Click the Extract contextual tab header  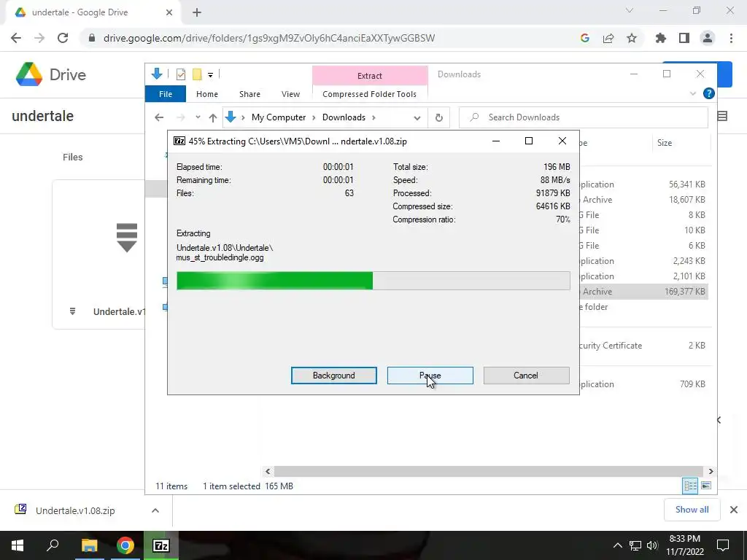[370, 76]
